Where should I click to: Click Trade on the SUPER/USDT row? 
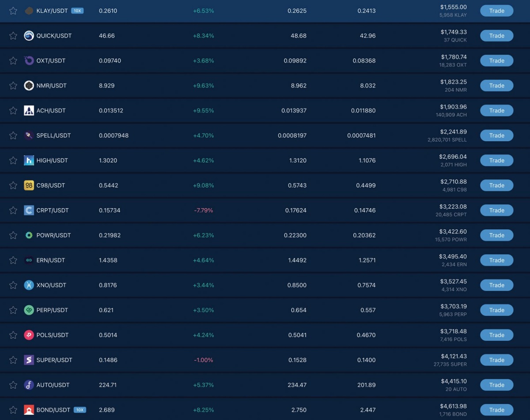pyautogui.click(x=497, y=360)
